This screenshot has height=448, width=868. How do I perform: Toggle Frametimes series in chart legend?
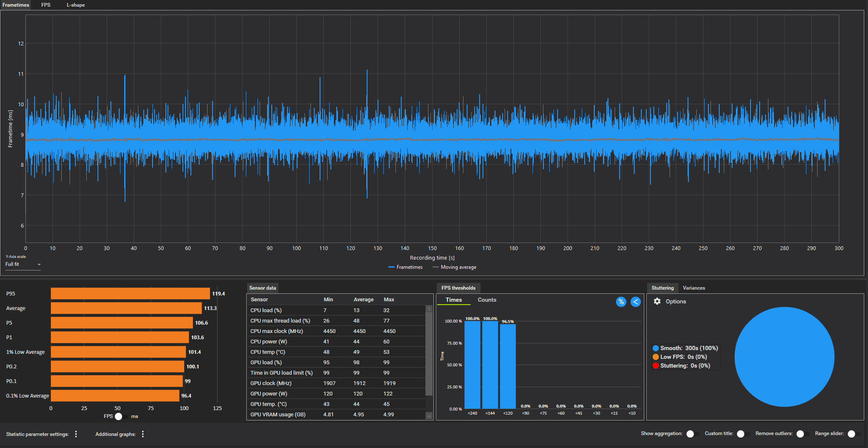click(405, 267)
